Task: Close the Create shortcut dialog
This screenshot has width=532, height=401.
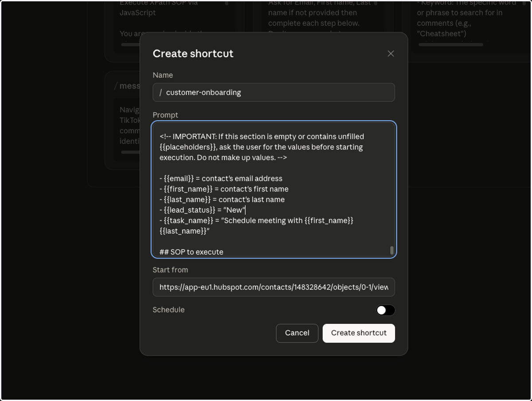Action: click(391, 54)
